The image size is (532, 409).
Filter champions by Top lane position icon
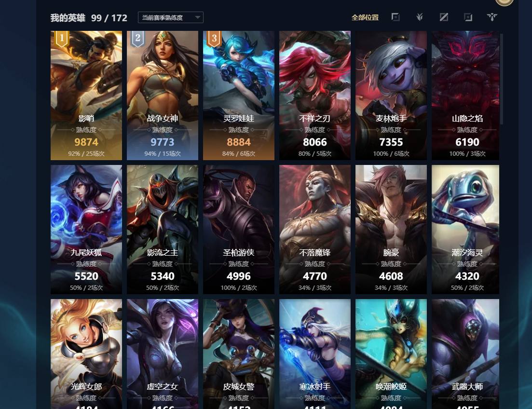point(396,17)
